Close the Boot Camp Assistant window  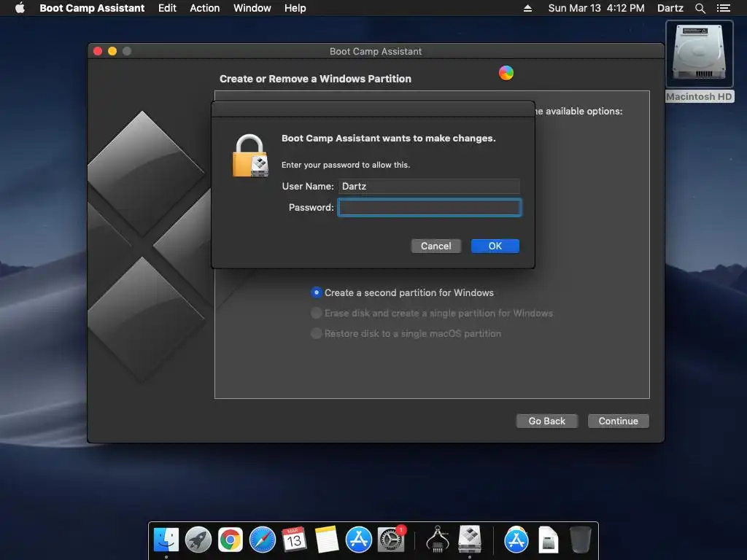(x=98, y=51)
